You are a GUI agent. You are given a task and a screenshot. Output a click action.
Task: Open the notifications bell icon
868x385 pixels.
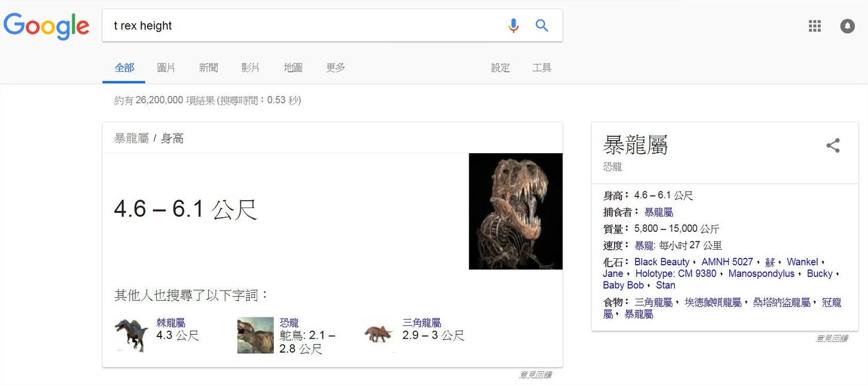point(847,26)
